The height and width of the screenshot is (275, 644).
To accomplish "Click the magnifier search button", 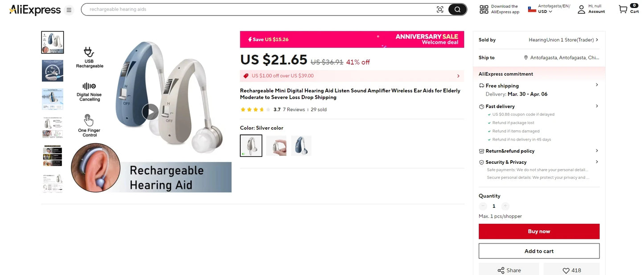I will coord(457,9).
